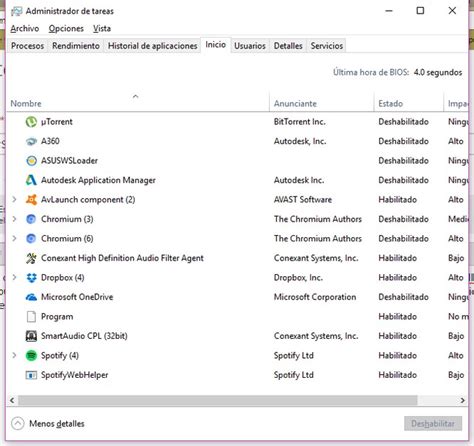Viewport: 474px width, 446px height.
Task: Expand the AvLaunch component (2) group
Action: click(14, 200)
